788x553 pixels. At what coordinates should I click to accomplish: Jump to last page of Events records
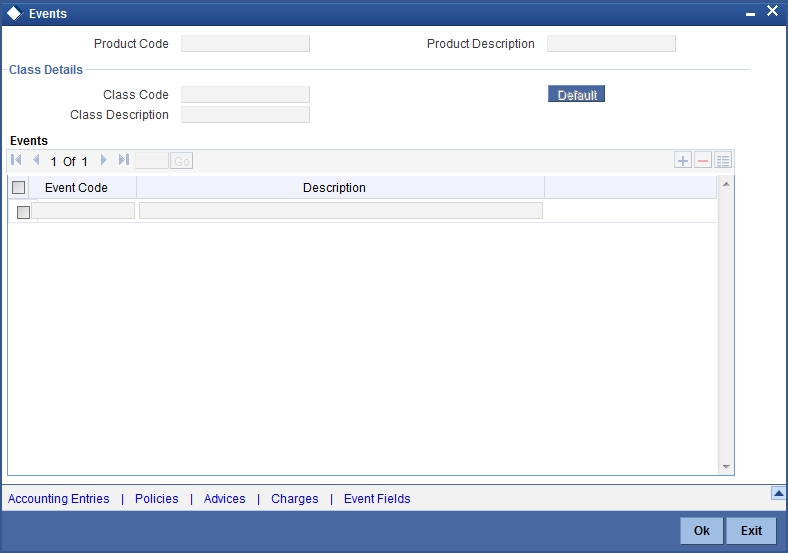pos(124,160)
